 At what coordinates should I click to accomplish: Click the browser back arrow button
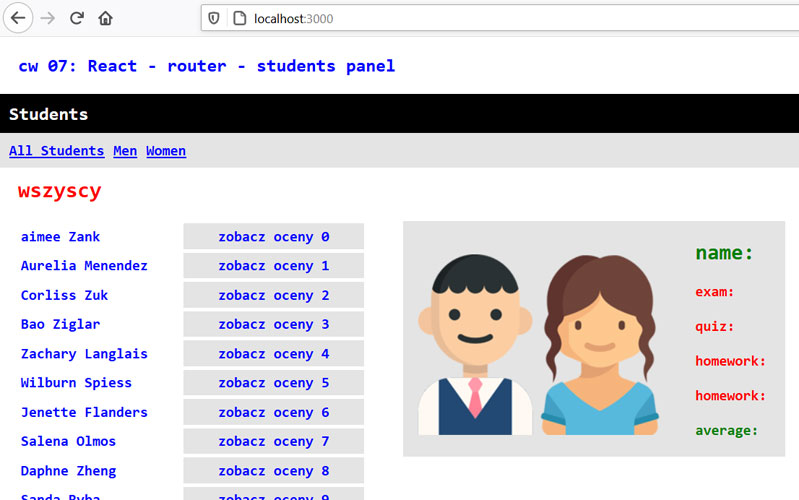tap(18, 18)
